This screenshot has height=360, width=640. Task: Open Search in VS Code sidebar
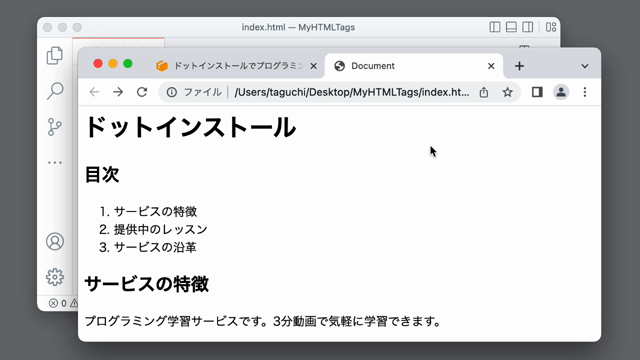coord(55,91)
